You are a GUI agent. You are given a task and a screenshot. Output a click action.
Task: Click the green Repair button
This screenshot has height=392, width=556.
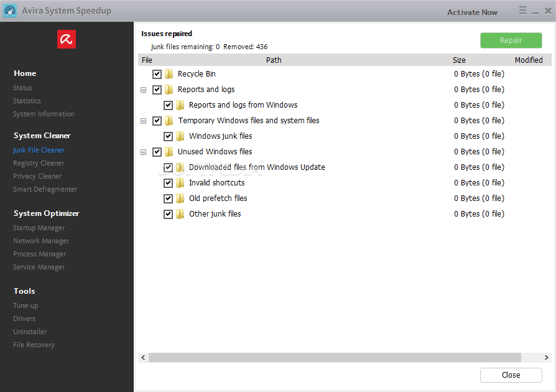[x=511, y=40]
